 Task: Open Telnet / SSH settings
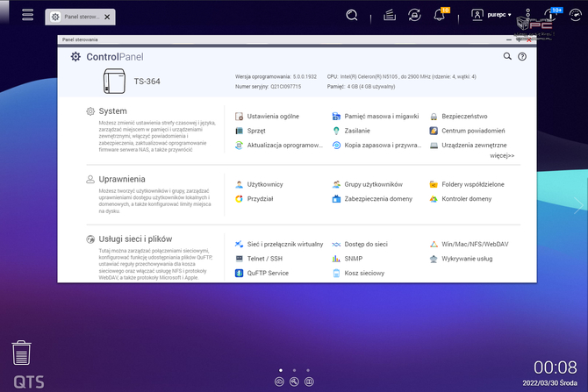click(259, 259)
